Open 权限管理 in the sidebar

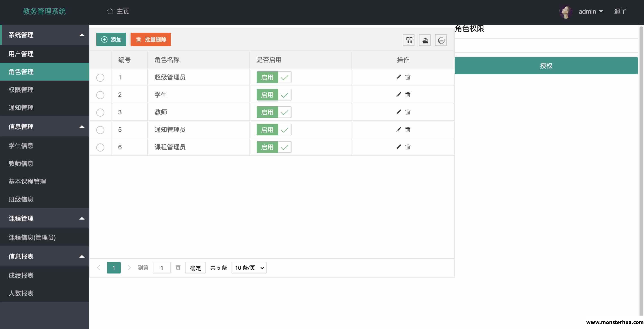tap(45, 90)
